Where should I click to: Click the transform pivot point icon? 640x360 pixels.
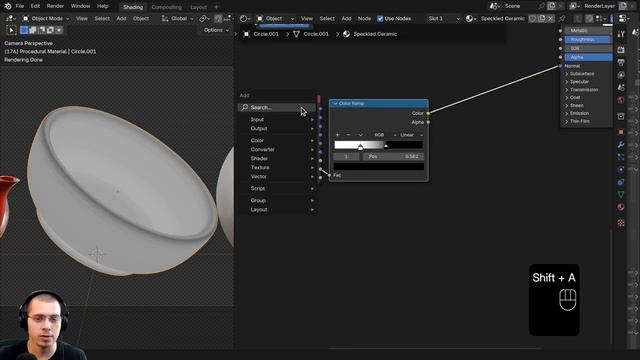coord(204,19)
